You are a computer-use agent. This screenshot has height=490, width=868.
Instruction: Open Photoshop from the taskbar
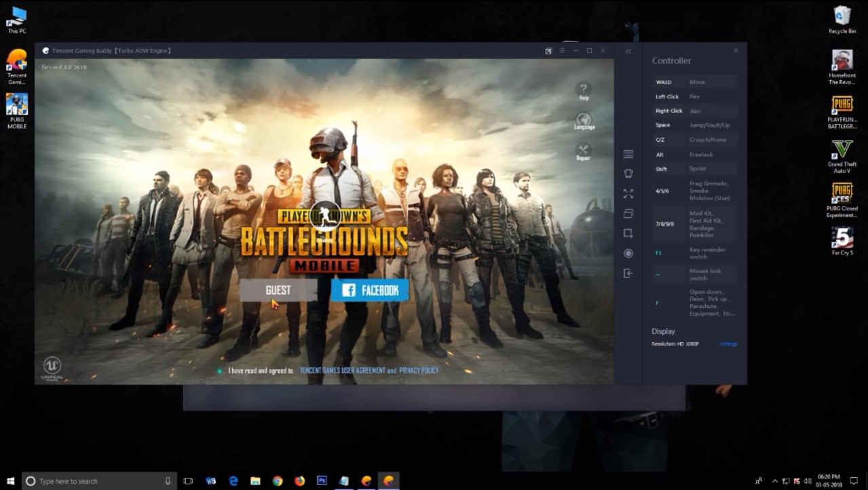(322, 480)
